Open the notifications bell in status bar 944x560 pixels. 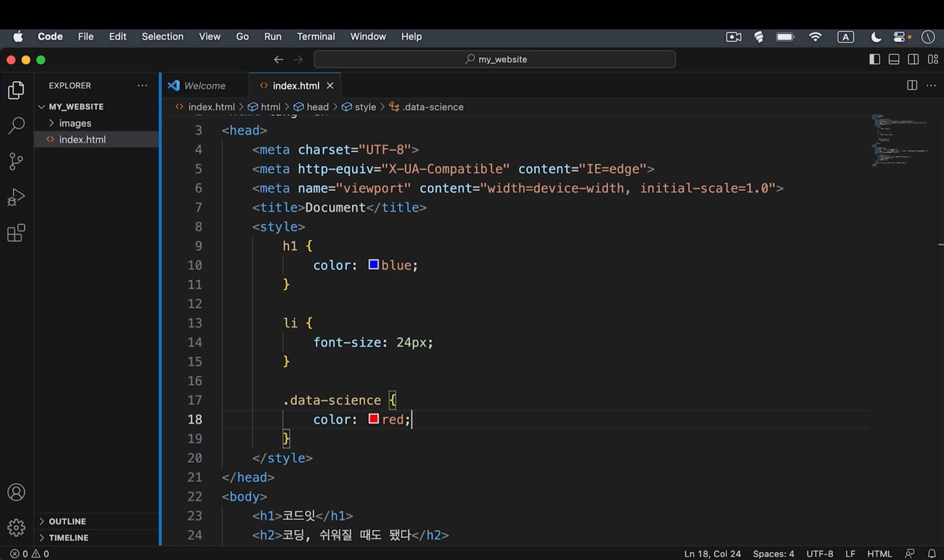pyautogui.click(x=932, y=553)
